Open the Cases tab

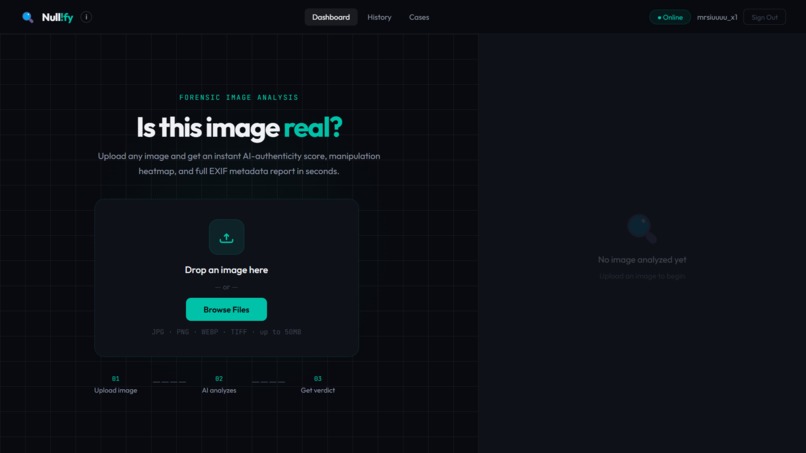(x=419, y=17)
